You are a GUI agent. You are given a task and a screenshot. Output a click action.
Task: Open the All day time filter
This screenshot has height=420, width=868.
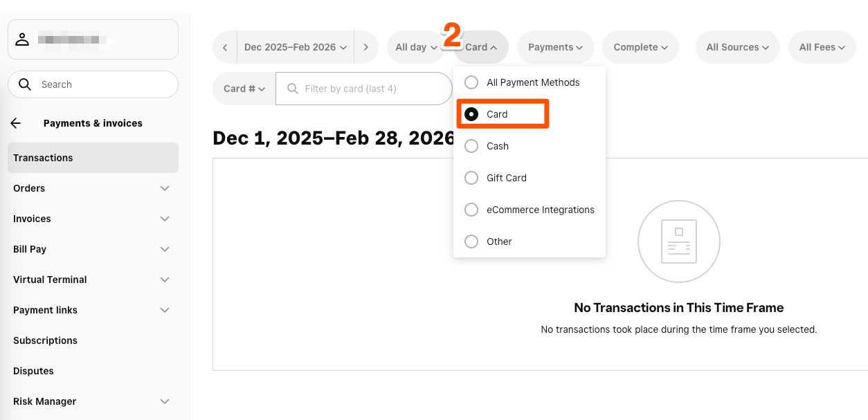coord(416,48)
